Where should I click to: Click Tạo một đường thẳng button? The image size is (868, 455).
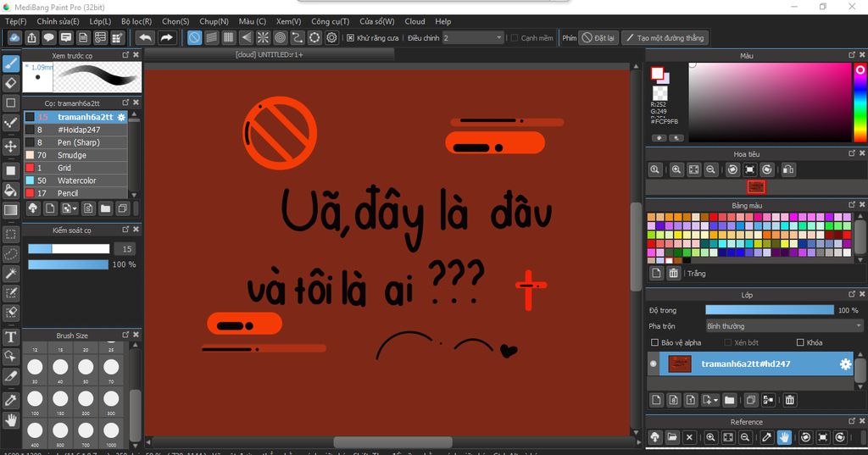[665, 37]
